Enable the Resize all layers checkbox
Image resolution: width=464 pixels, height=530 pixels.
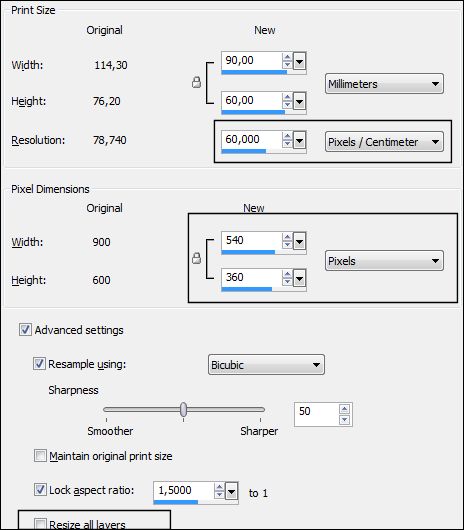[40, 524]
